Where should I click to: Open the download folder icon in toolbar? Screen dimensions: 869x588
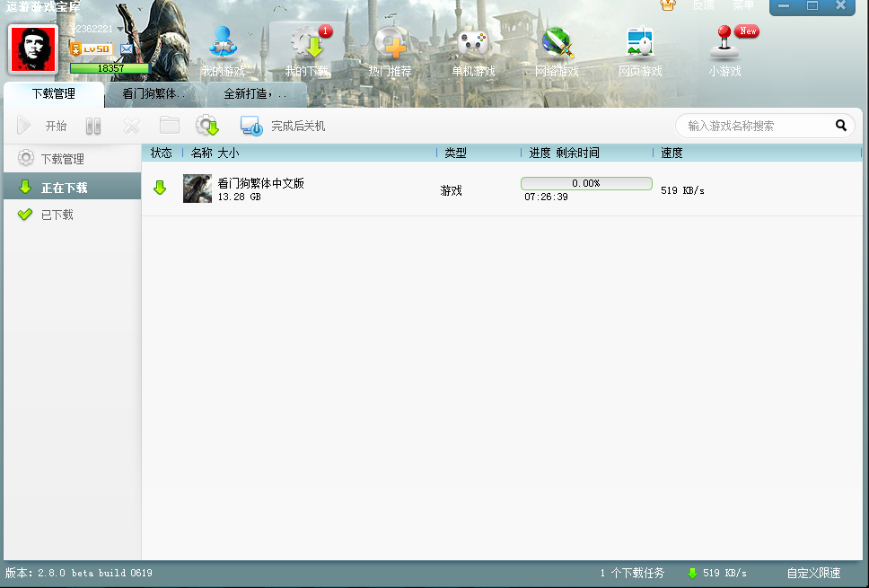[x=170, y=126]
